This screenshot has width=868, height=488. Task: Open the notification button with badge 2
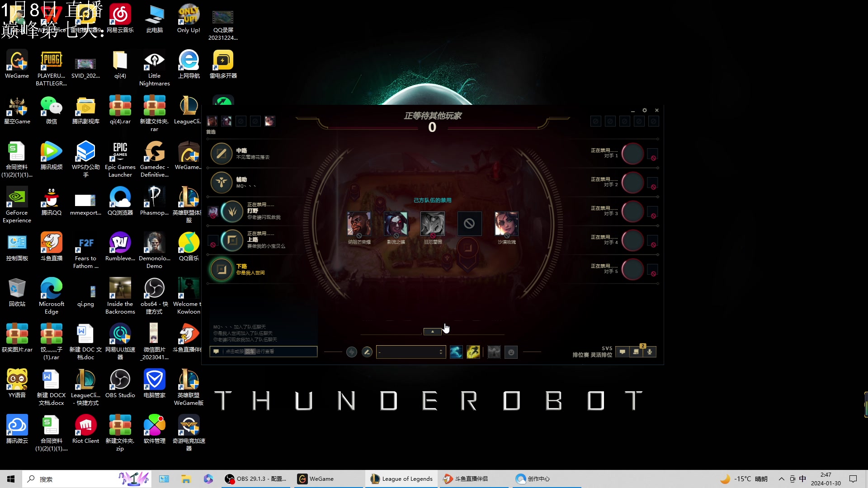636,352
